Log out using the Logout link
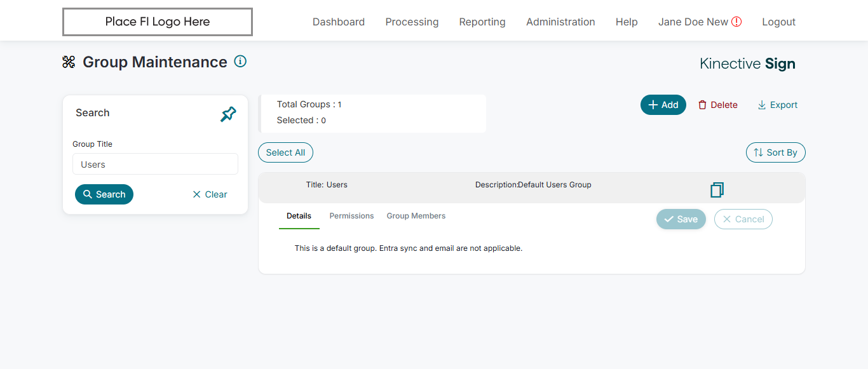 778,22
